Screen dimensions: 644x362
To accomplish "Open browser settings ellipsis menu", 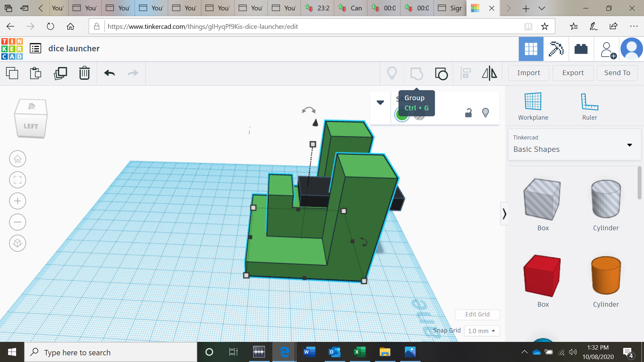I will (x=633, y=26).
